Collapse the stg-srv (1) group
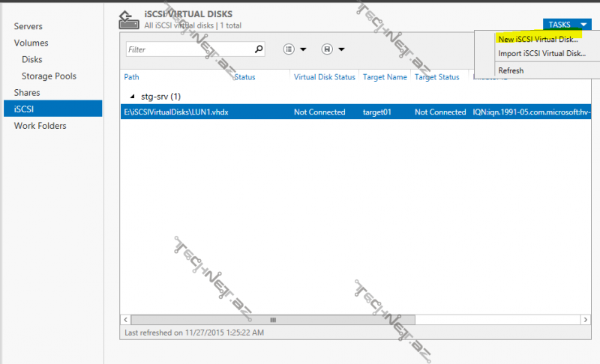The width and height of the screenshot is (600, 364). (133, 97)
